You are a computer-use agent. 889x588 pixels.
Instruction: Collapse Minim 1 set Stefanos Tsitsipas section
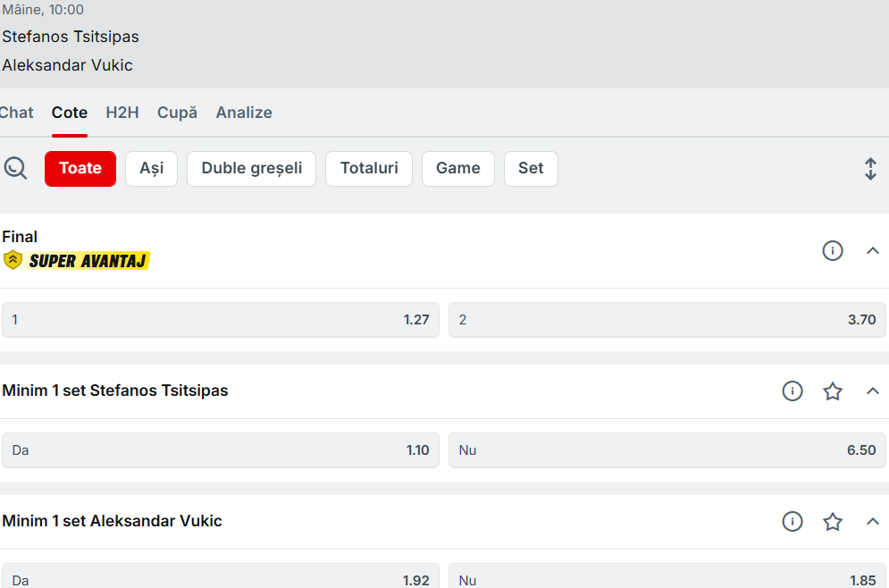click(x=873, y=391)
